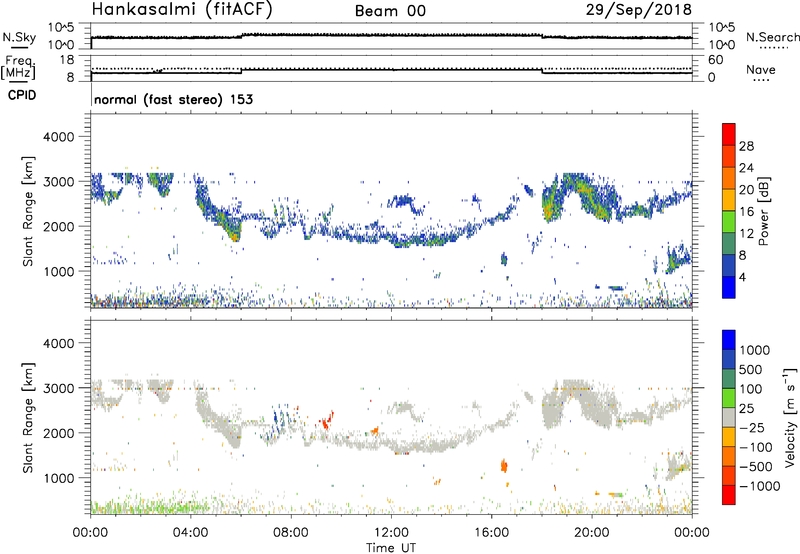Click the "16:00" time tick label
800x554 pixels.
(x=491, y=533)
